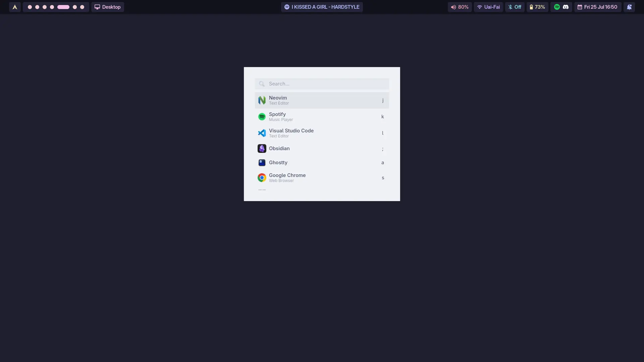
Task: Launch Visual Studio Code entry
Action: click(321, 133)
